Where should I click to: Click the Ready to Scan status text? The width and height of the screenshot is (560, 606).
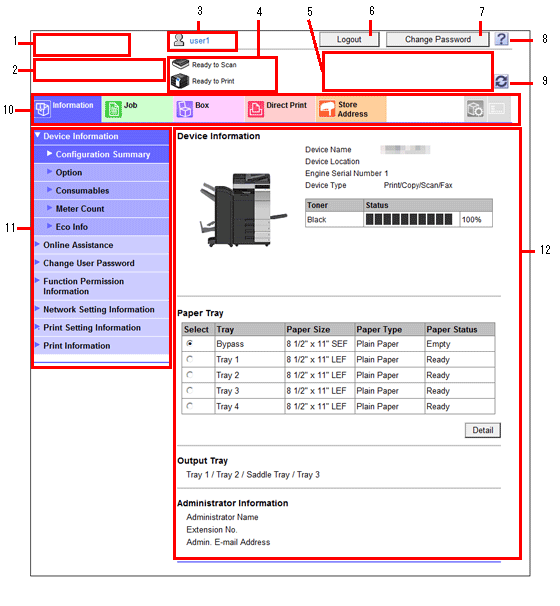coord(214,65)
